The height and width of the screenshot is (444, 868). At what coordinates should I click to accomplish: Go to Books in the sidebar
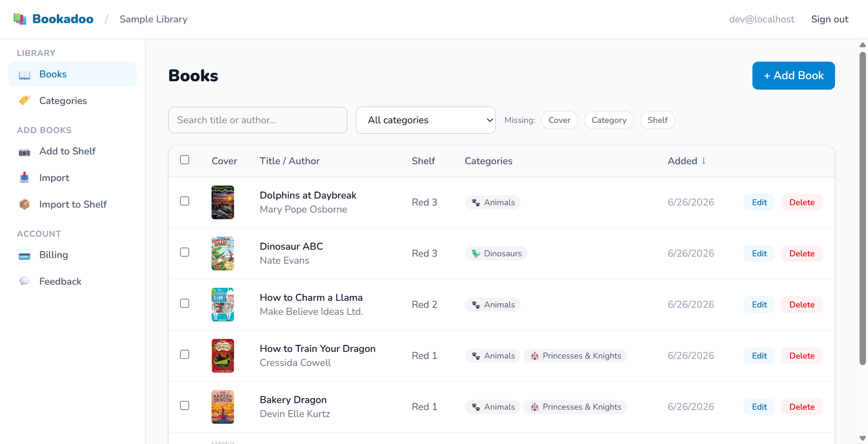[x=73, y=74]
